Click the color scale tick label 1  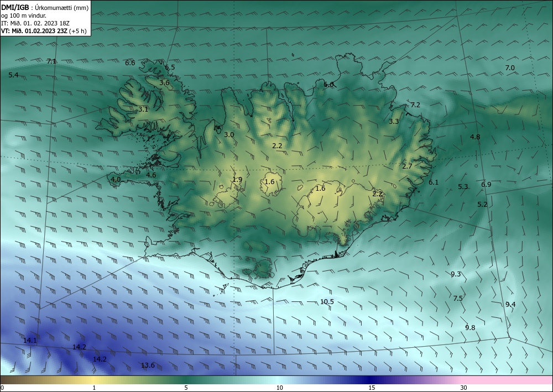tap(94, 388)
